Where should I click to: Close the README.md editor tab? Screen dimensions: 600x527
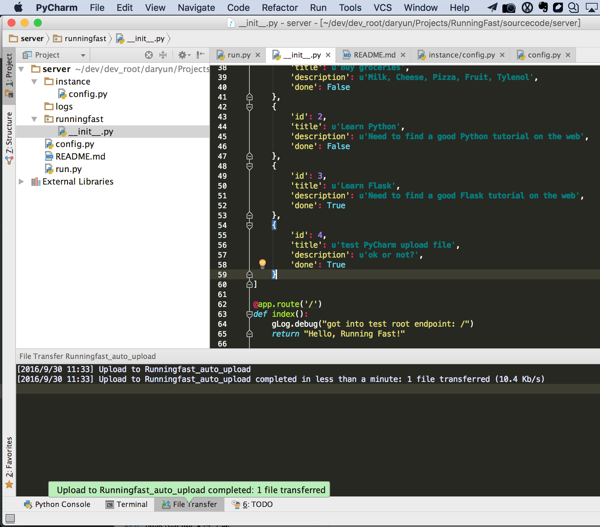tap(403, 56)
